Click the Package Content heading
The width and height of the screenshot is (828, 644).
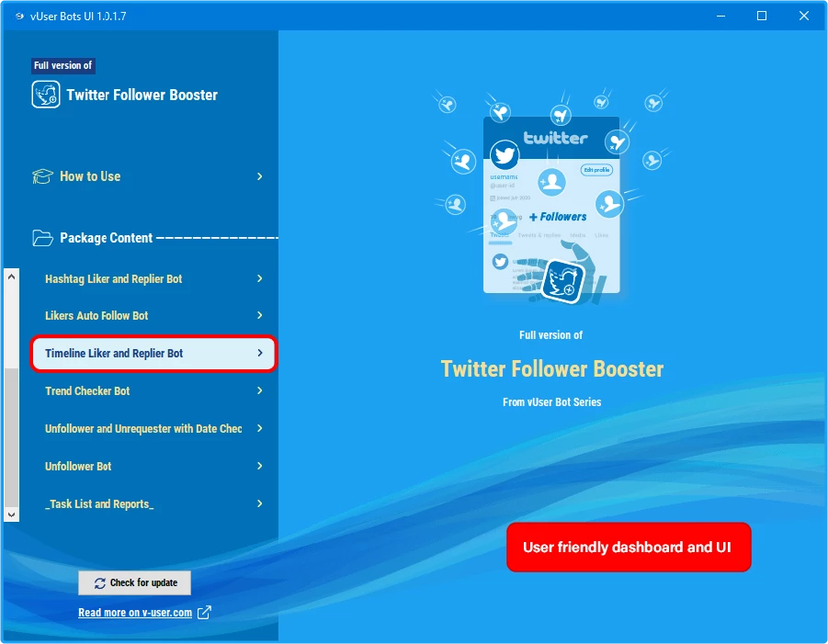(x=106, y=238)
